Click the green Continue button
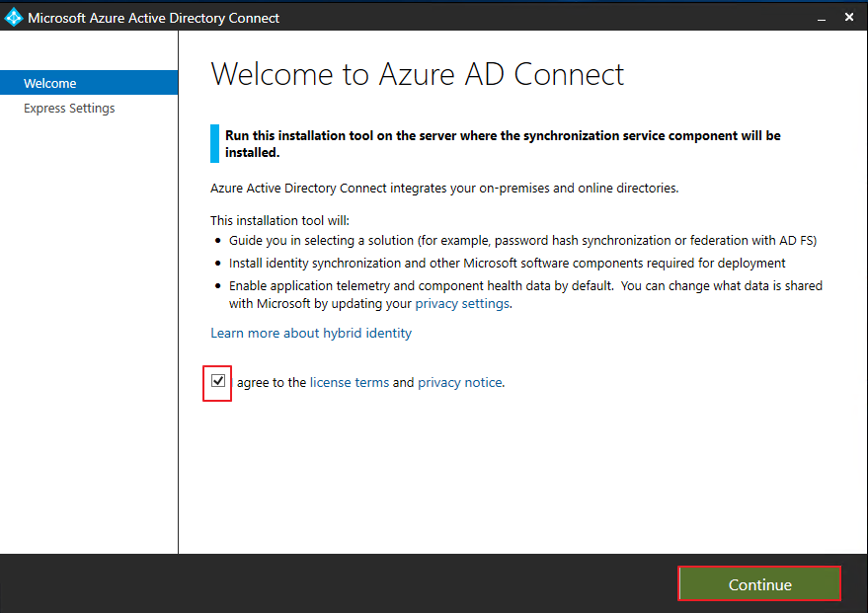This screenshot has height=613, width=868. click(759, 583)
